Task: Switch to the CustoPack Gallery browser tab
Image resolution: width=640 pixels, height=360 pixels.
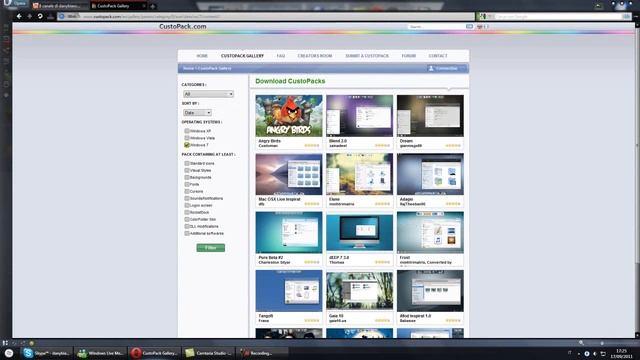Action: 118,6
